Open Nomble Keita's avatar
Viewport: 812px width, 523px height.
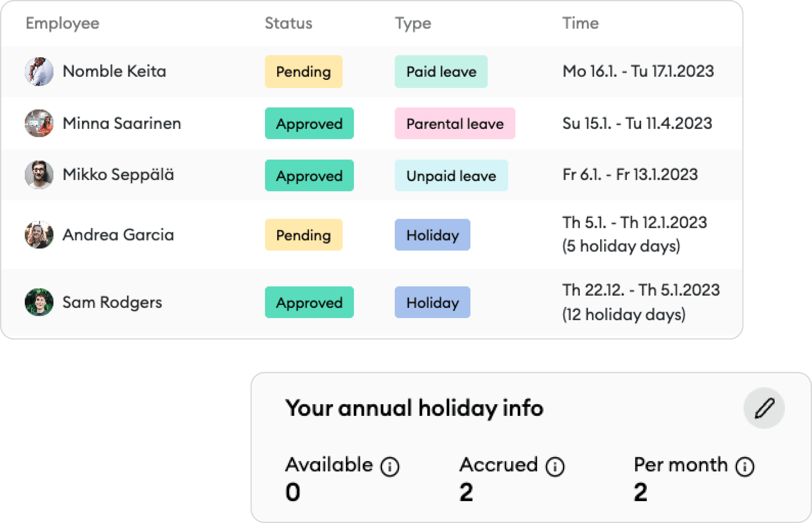(x=39, y=72)
